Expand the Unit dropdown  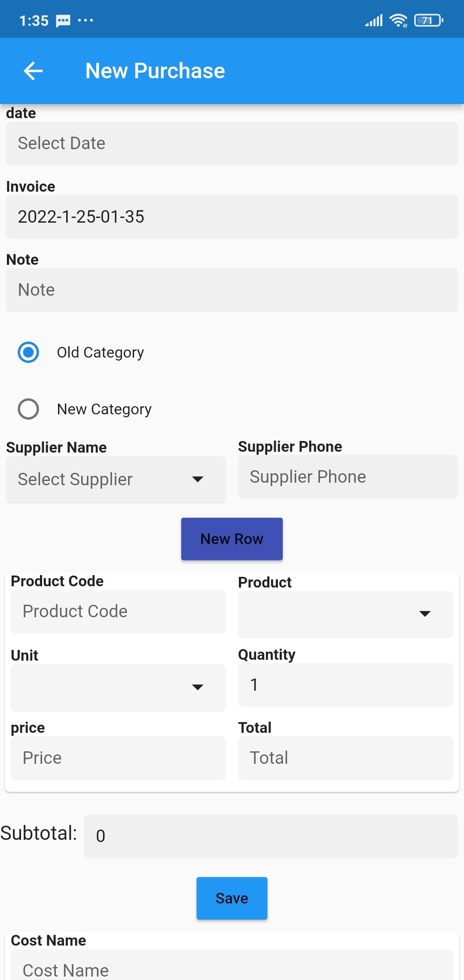(x=118, y=687)
